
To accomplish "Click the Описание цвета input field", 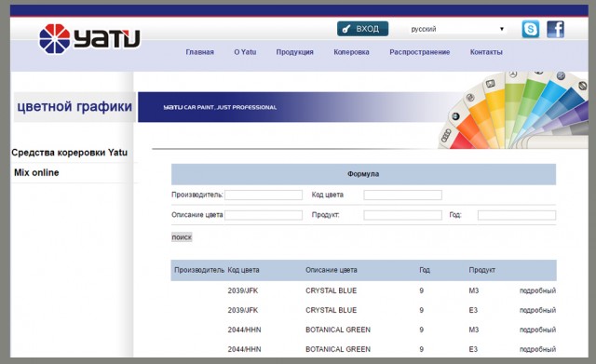I will (264, 215).
